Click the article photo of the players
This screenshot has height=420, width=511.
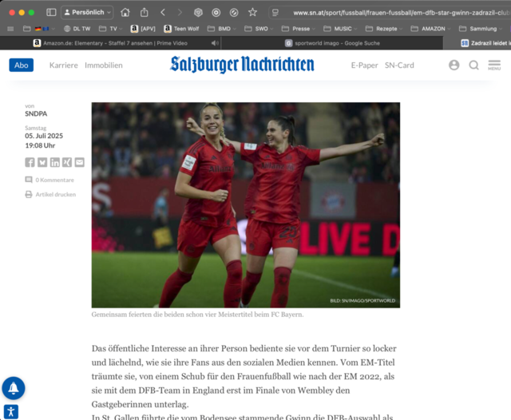pos(245,204)
